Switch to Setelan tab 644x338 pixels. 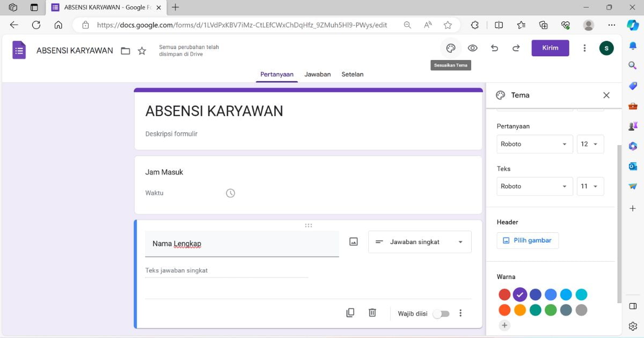click(x=353, y=75)
